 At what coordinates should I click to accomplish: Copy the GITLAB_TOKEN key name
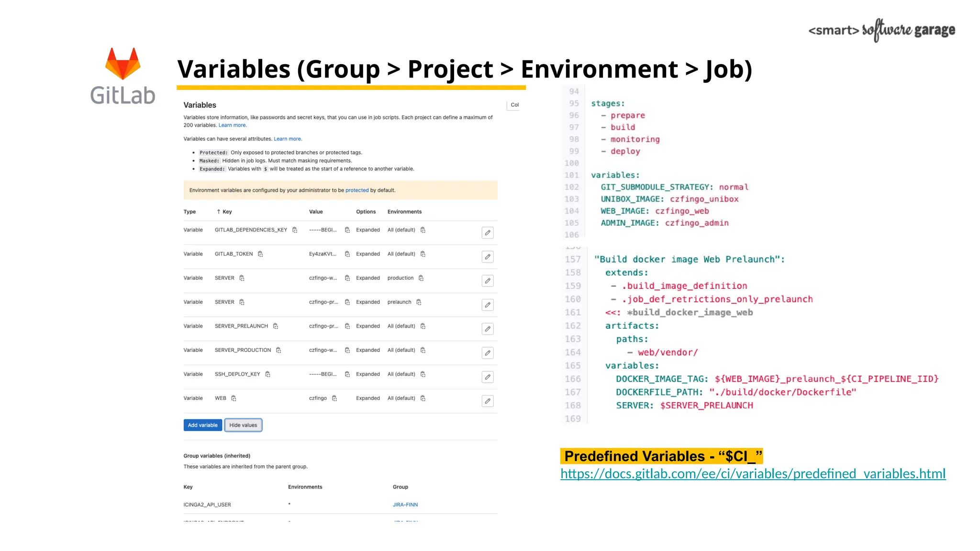coord(260,254)
